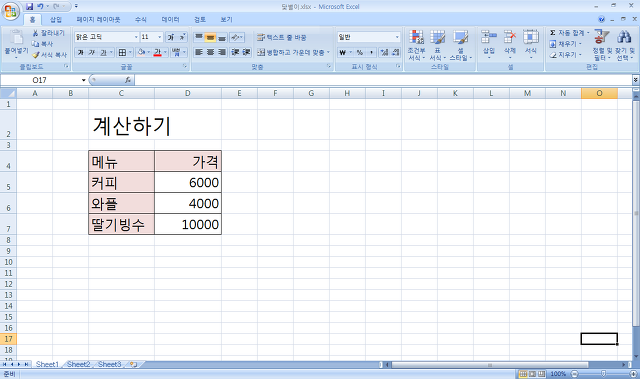Decrease font size with the small 가 button

pos(182,37)
